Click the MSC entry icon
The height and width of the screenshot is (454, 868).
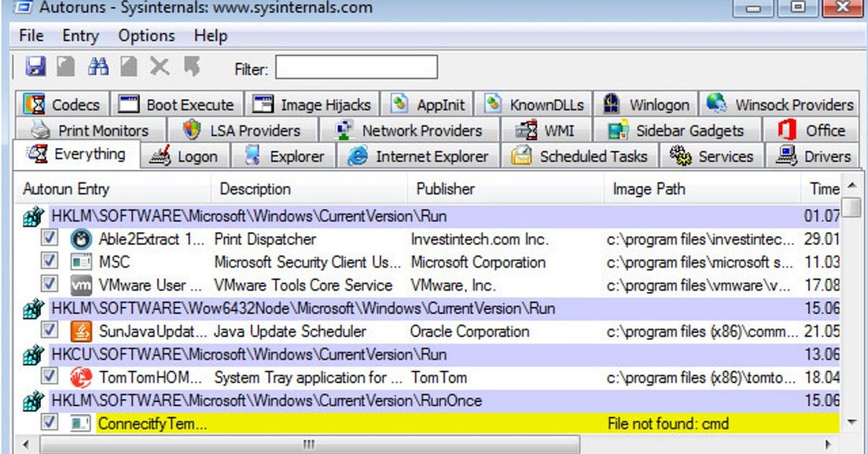pyautogui.click(x=81, y=262)
